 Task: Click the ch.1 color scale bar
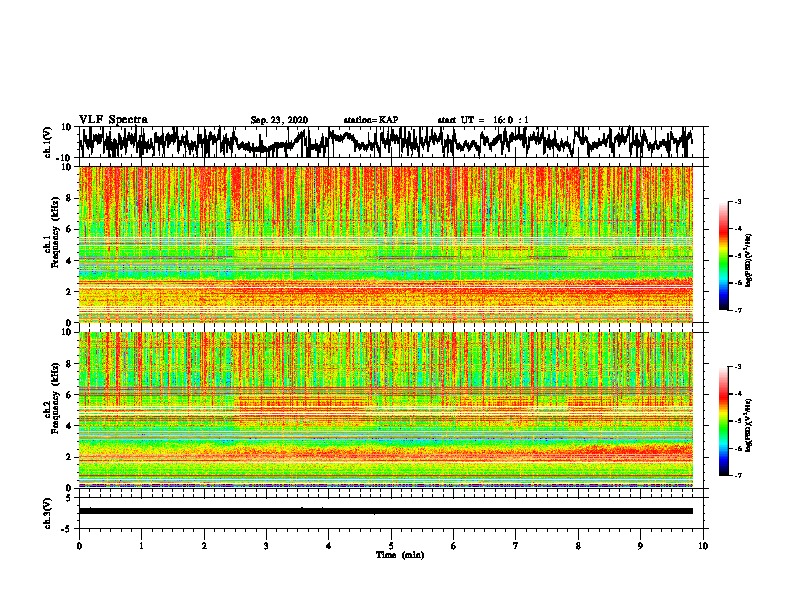723,256
